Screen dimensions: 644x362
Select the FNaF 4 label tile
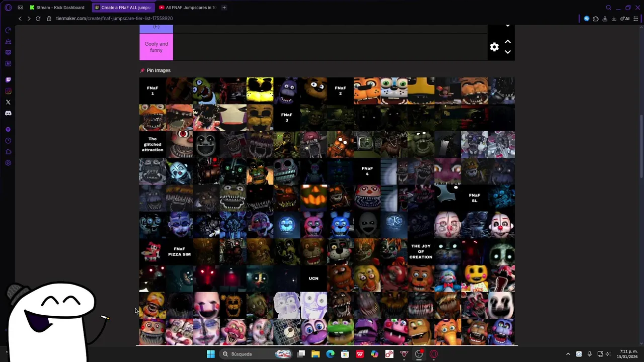pos(367,171)
